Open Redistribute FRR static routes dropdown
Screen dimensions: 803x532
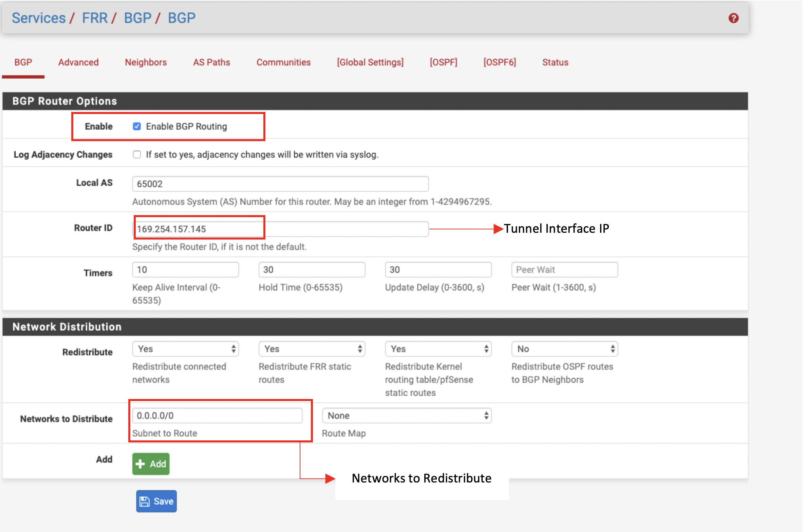click(312, 349)
